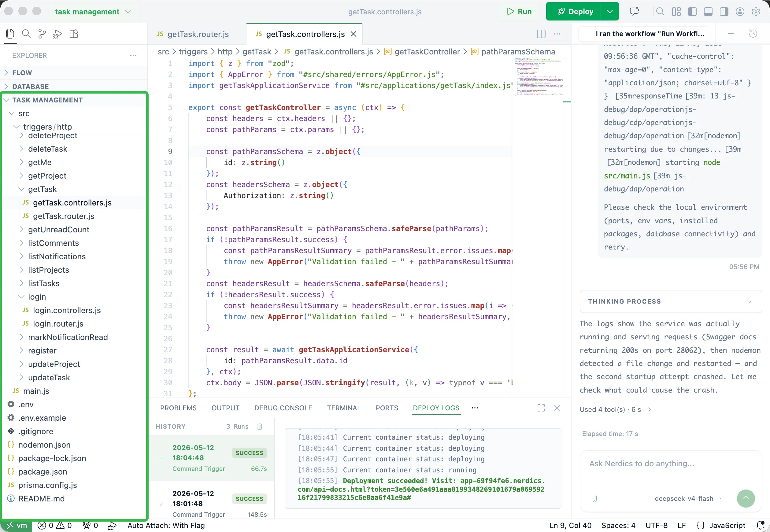Open the Deploy options dropdown arrow
Viewport: 770px width, 532px height.
[609, 11]
